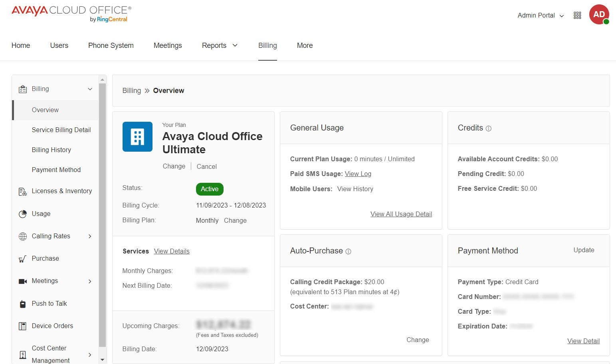The height and width of the screenshot is (364, 616).
Task: Open Push to Talk sidebar item
Action: click(50, 304)
